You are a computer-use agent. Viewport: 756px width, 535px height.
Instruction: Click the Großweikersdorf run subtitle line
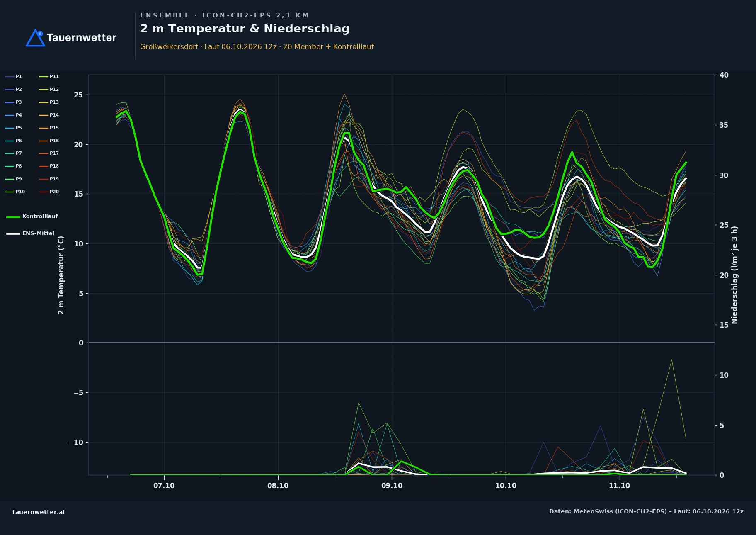tap(257, 46)
